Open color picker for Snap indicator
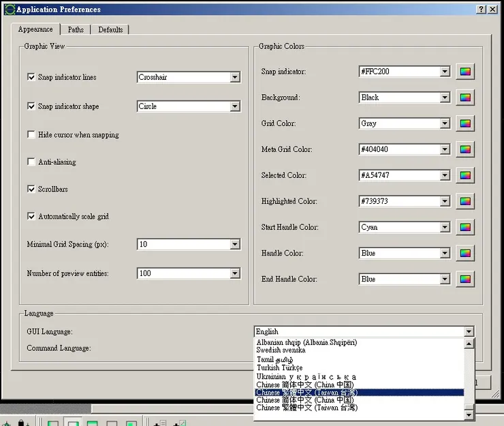This screenshot has height=426, width=504. (465, 72)
